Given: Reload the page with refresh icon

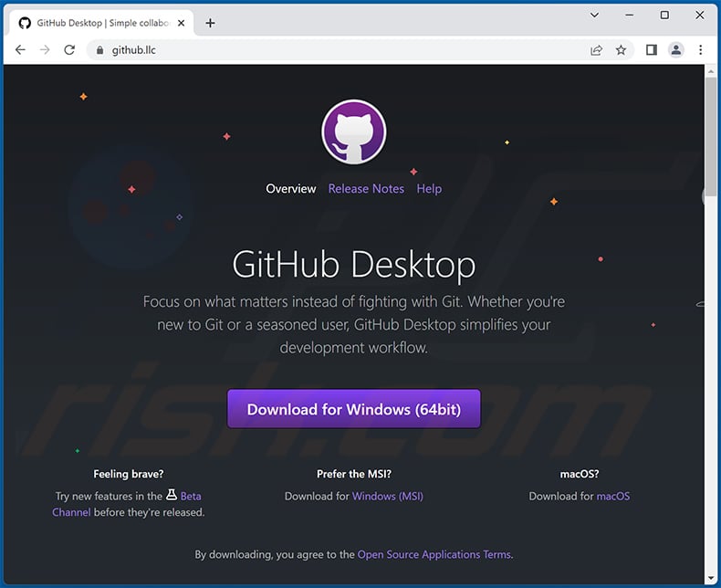Looking at the screenshot, I should click(x=69, y=49).
